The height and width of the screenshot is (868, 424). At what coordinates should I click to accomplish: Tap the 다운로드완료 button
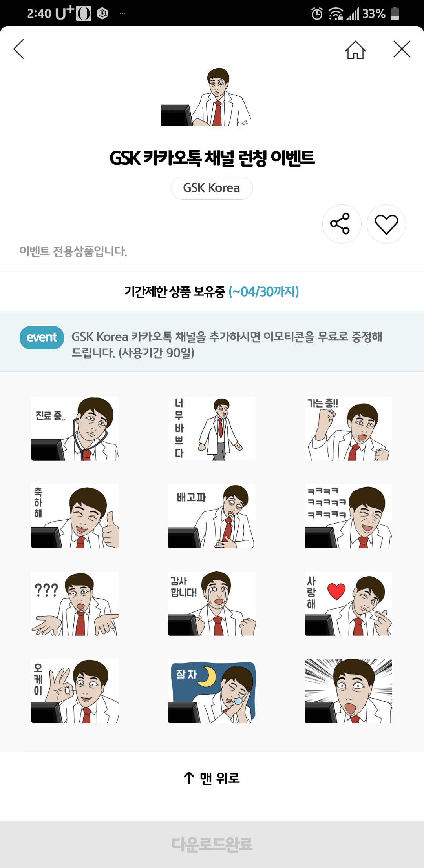212,844
